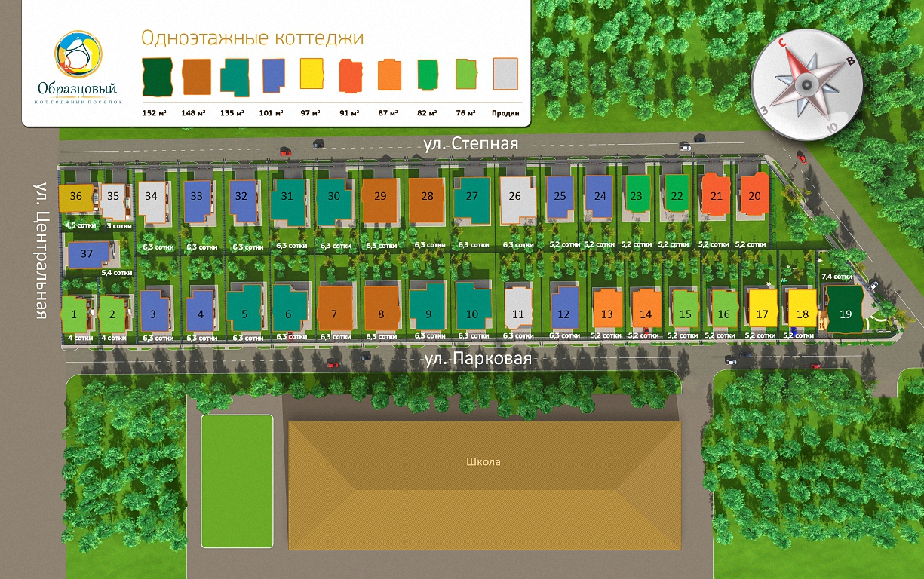
Task: Click the gray Продан legend swatch
Action: click(x=505, y=75)
